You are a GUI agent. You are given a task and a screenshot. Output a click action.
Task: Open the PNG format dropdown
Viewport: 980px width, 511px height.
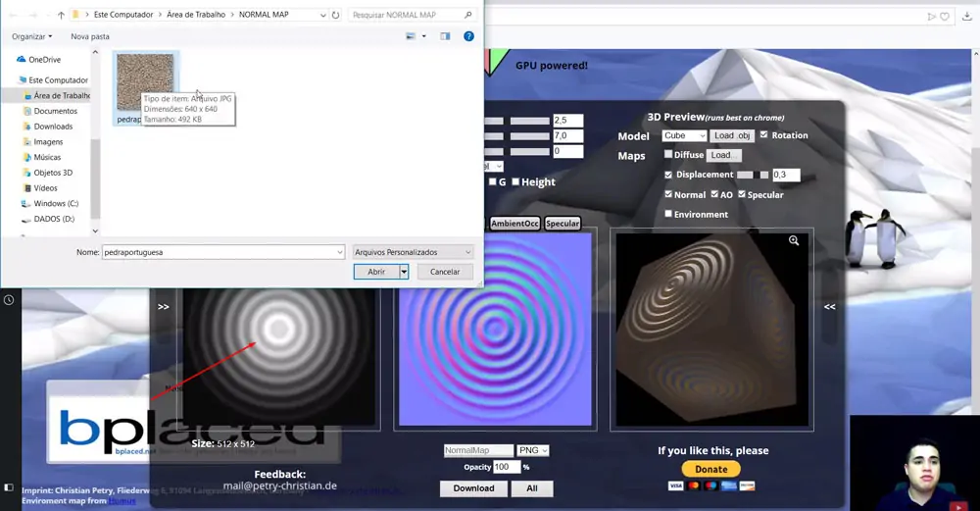533,450
